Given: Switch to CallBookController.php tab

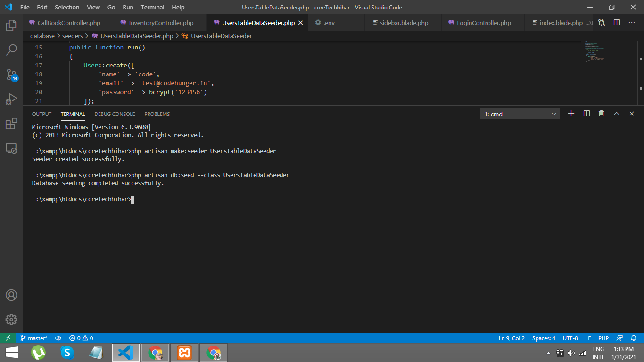Looking at the screenshot, I should pyautogui.click(x=68, y=23).
